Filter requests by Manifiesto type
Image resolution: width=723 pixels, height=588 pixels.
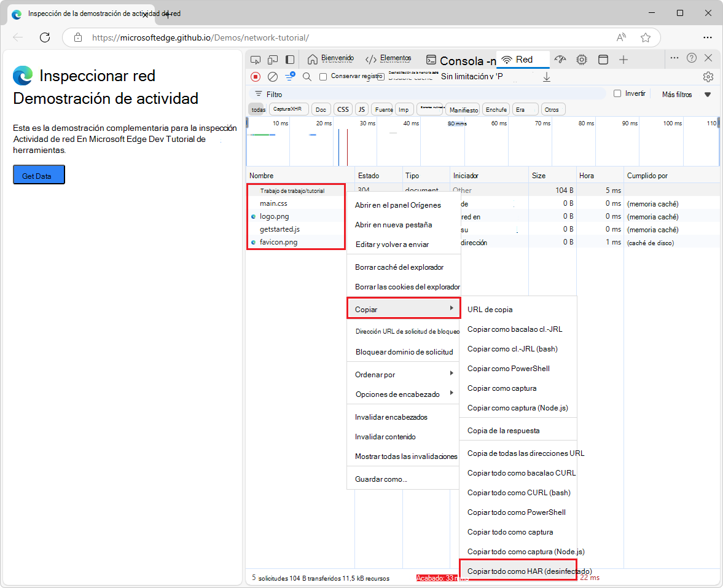pos(463,110)
